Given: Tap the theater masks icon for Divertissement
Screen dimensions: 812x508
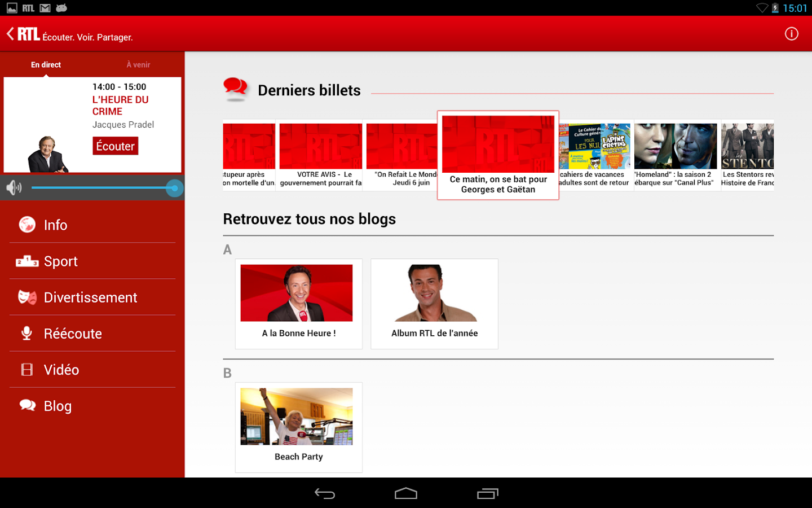Looking at the screenshot, I should (27, 297).
